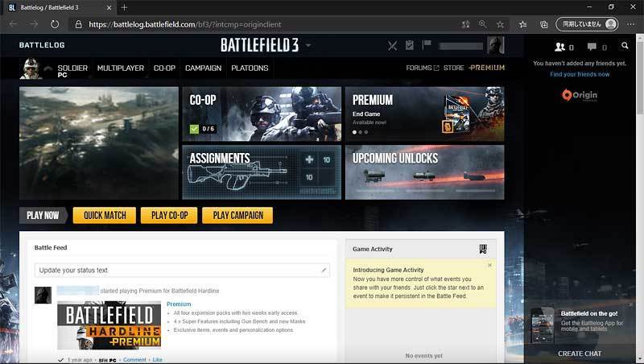This screenshot has height=364, width=644.
Task: Click the PC platform icon in Game Activity
Action: point(483,249)
